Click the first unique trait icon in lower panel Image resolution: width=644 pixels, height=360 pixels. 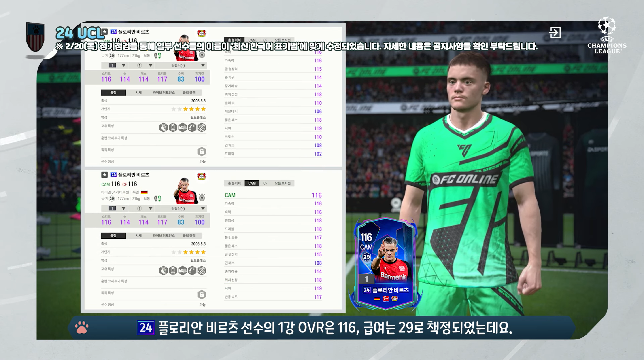coord(163,271)
